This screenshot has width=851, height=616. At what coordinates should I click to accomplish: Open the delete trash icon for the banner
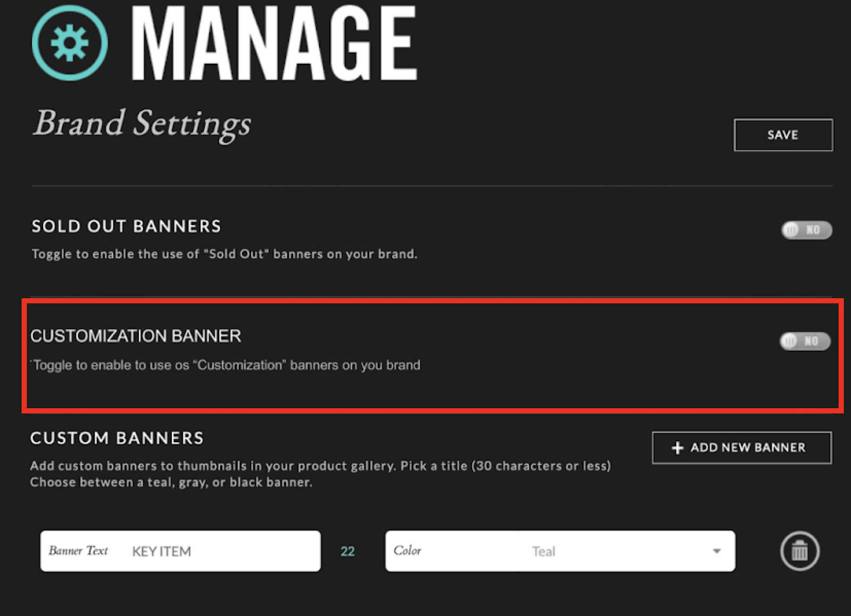(799, 551)
